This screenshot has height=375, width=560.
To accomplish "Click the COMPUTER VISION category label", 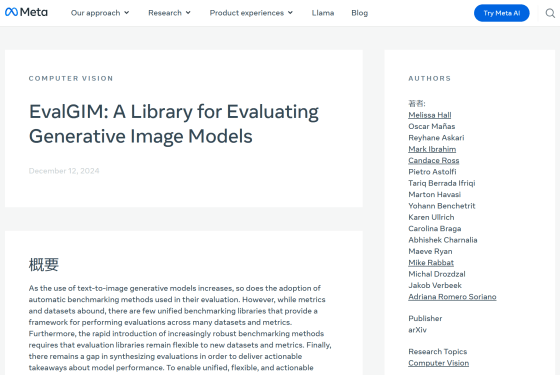I will [71, 78].
